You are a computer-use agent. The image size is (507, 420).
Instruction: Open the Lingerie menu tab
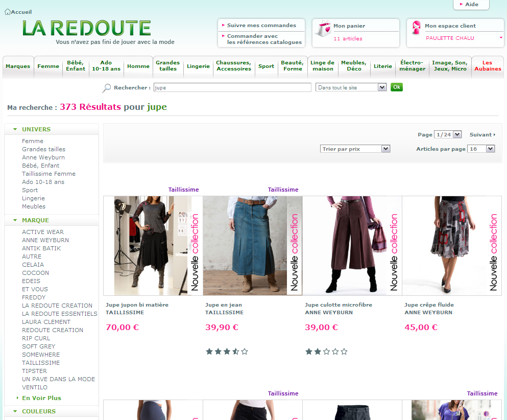coord(198,66)
